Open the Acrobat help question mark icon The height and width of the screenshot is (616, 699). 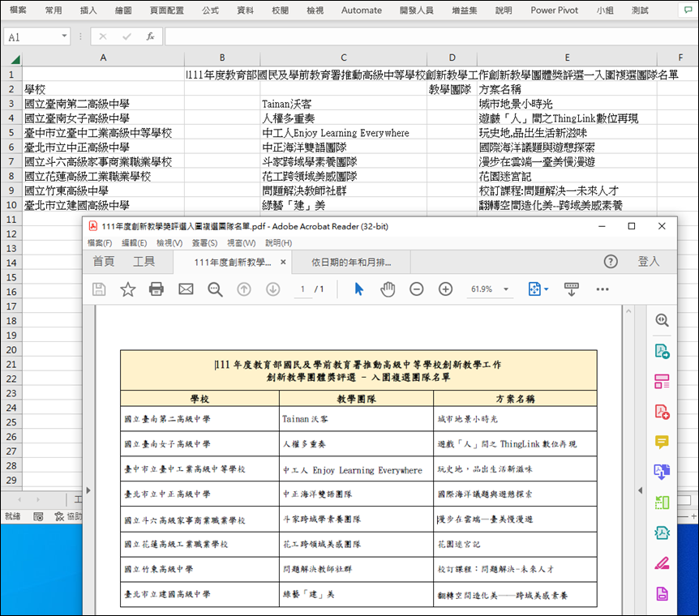611,261
